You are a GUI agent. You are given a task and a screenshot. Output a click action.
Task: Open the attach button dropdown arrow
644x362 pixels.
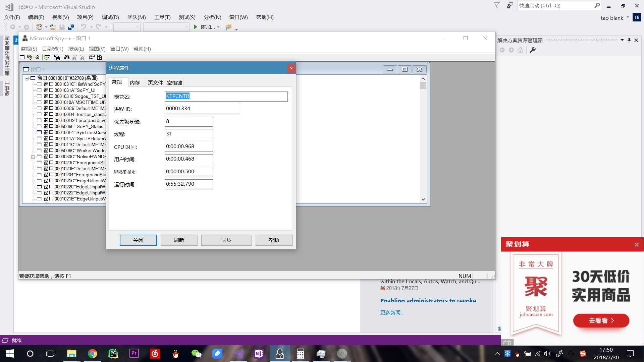coord(218,27)
